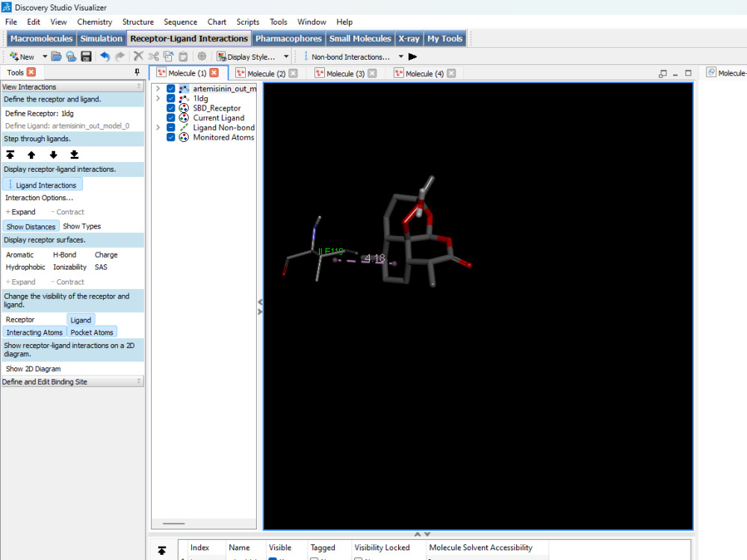Click the pin icon on Tools panel
The width and height of the screenshot is (747, 560).
(x=137, y=72)
